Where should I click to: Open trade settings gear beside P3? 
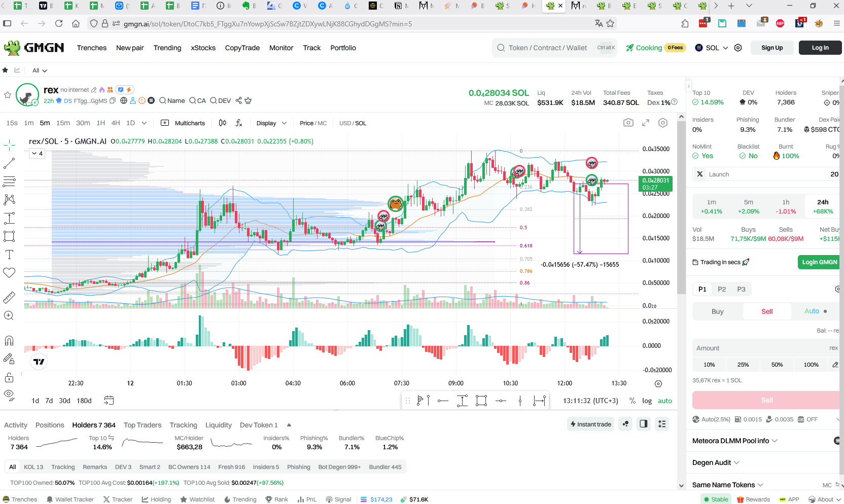tap(837, 289)
